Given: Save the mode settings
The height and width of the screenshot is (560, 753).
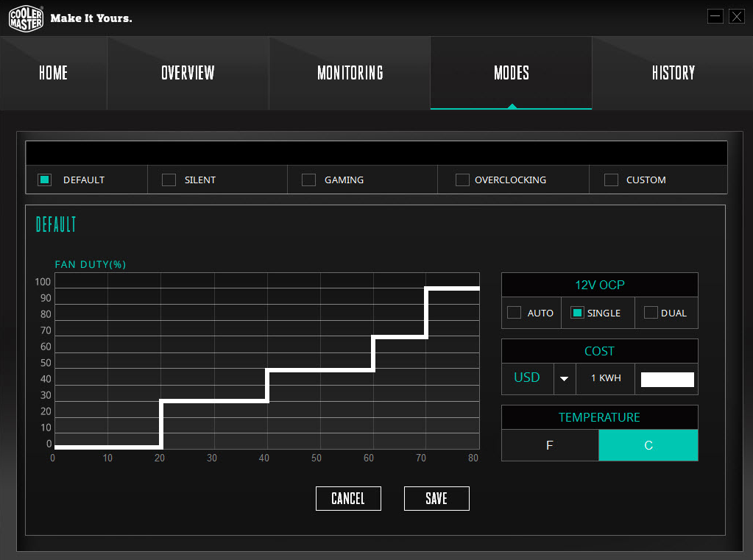Looking at the screenshot, I should coord(436,498).
